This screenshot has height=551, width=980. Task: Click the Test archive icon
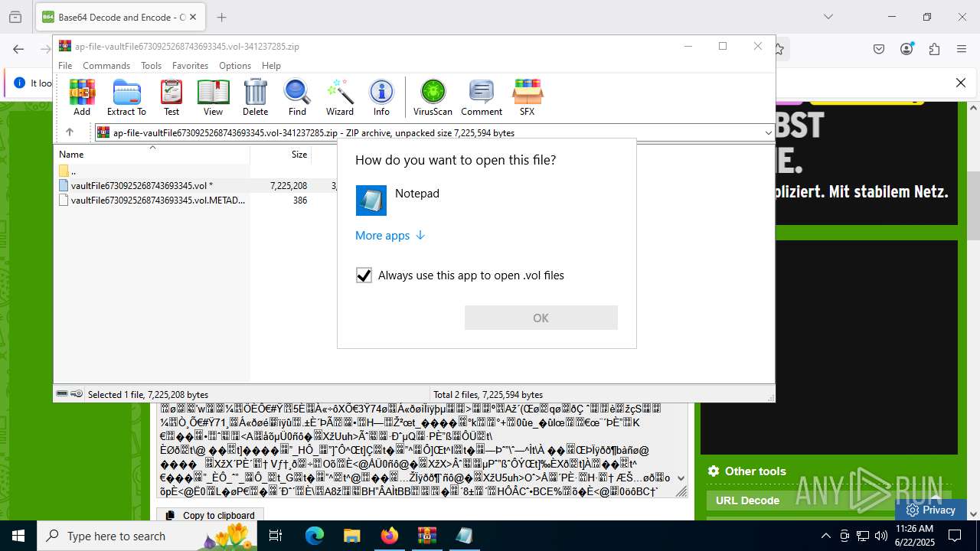pos(171,97)
